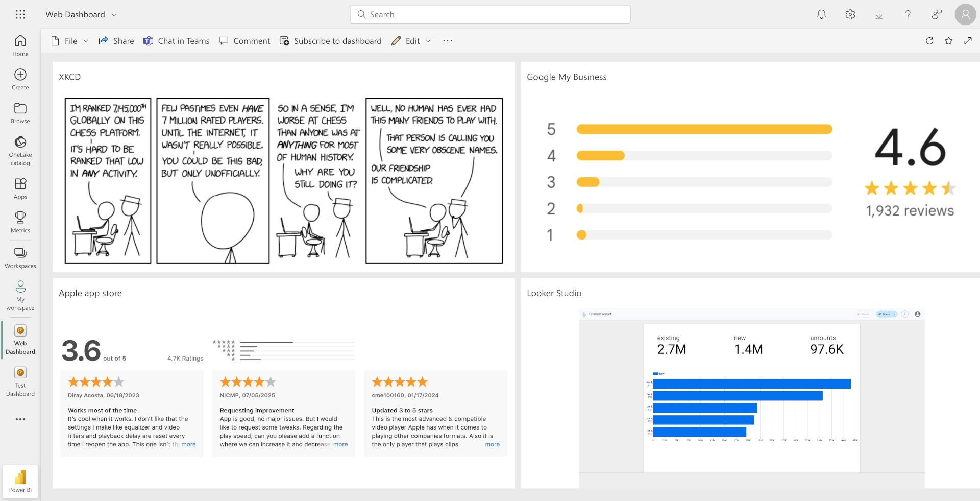Click the download icon in the header

point(879,14)
